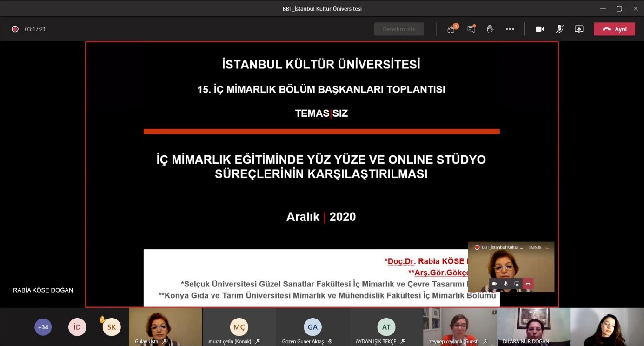Select Gülay Usta's video tile
This screenshot has height=346, width=644.
165,326
